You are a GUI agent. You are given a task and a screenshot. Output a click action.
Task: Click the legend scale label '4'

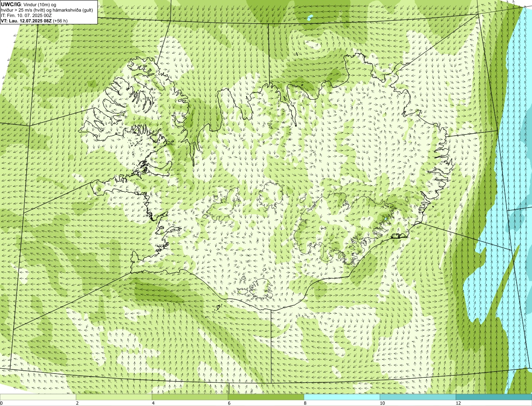click(x=153, y=403)
